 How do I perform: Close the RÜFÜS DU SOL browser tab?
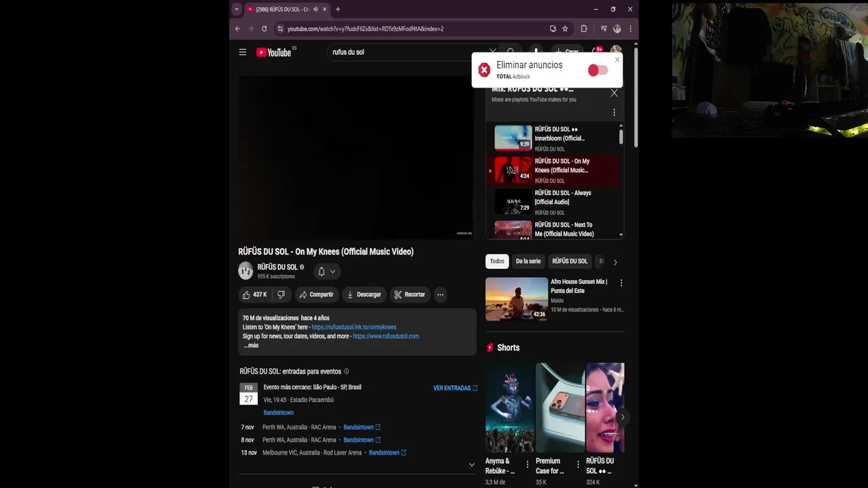[x=324, y=9]
